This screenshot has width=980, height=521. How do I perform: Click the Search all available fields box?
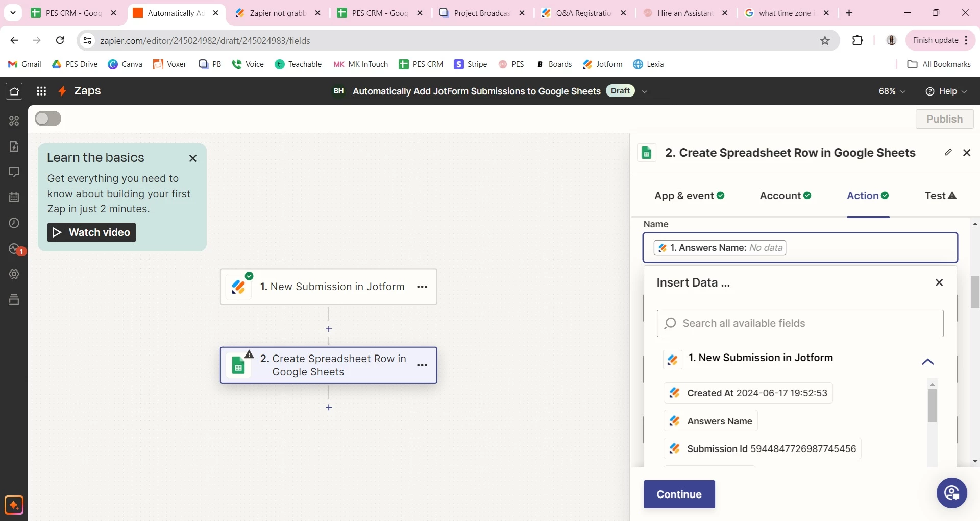pos(800,323)
